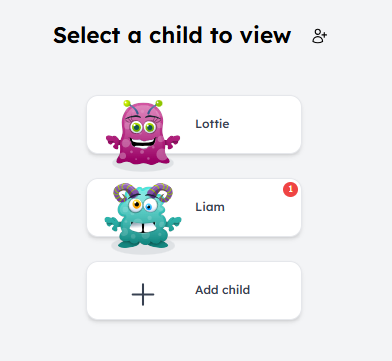Click the red notification badge on Liam
This screenshot has height=361, width=392.
pyautogui.click(x=290, y=189)
